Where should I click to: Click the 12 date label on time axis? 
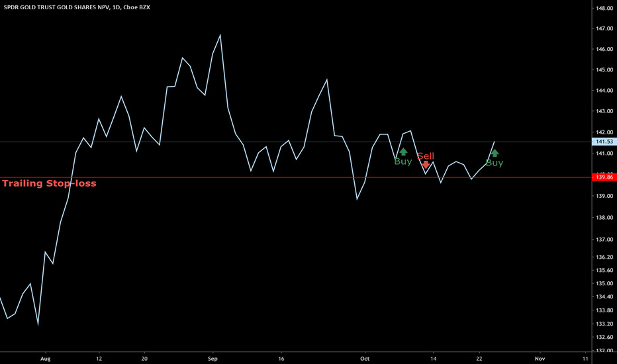(x=99, y=359)
